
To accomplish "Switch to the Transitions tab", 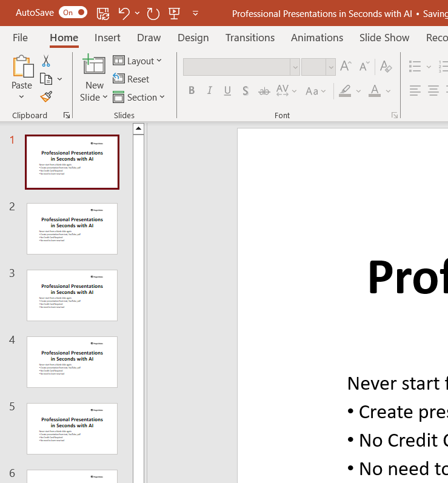I will 250,38.
